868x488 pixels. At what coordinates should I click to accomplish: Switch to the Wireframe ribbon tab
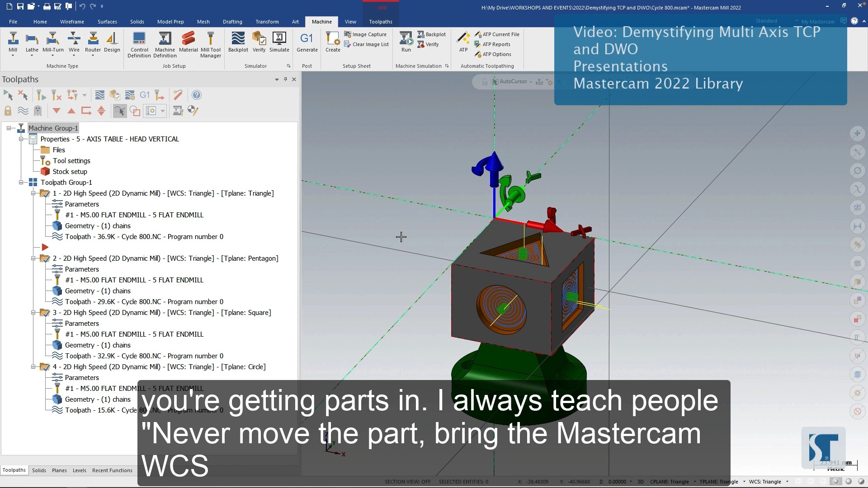72,22
